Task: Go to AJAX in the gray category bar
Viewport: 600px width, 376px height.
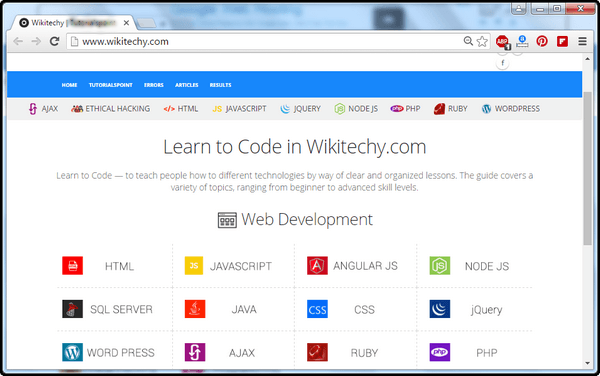Action: pos(43,109)
